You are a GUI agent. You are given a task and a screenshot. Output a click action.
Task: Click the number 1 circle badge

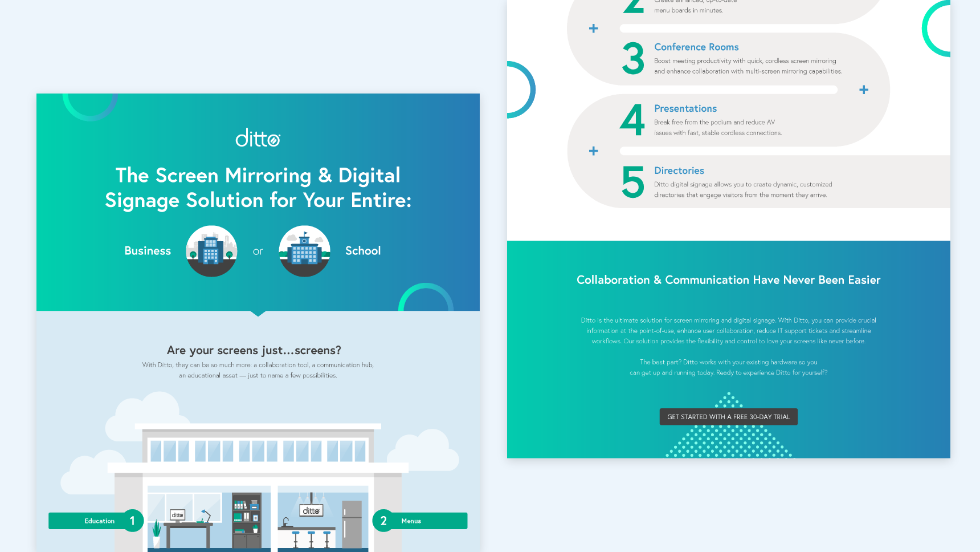pyautogui.click(x=133, y=521)
